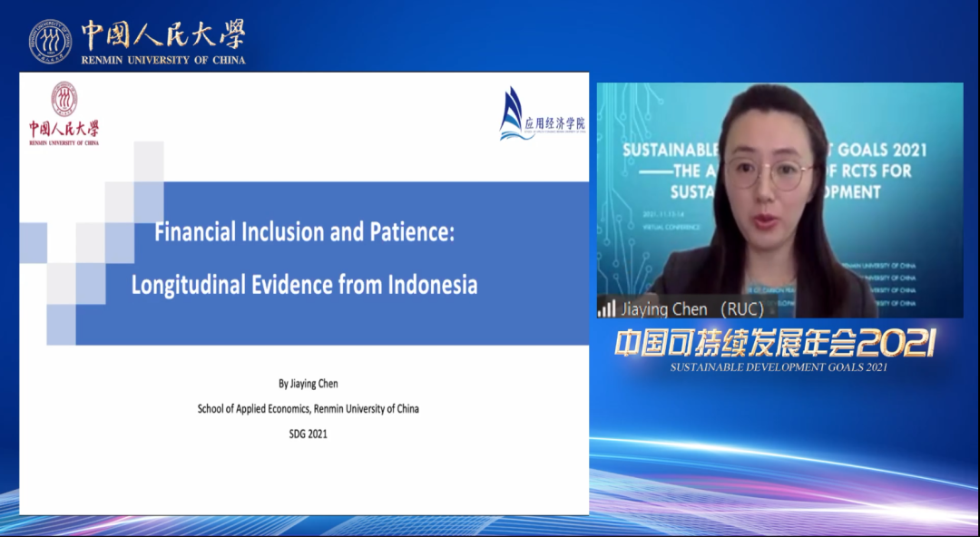Click "SUSTAINABLE DEVELOPMENT GOALS 2021" caption under banner

point(778,367)
